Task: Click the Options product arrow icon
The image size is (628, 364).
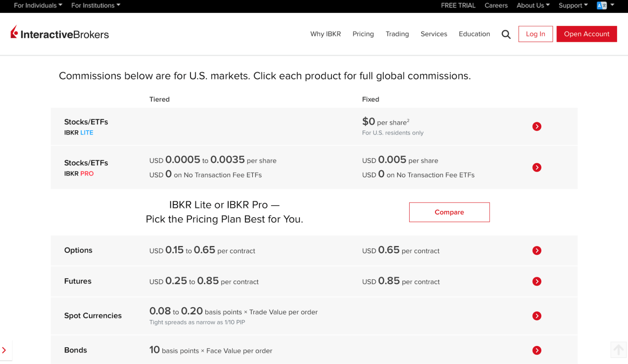Action: click(x=537, y=251)
